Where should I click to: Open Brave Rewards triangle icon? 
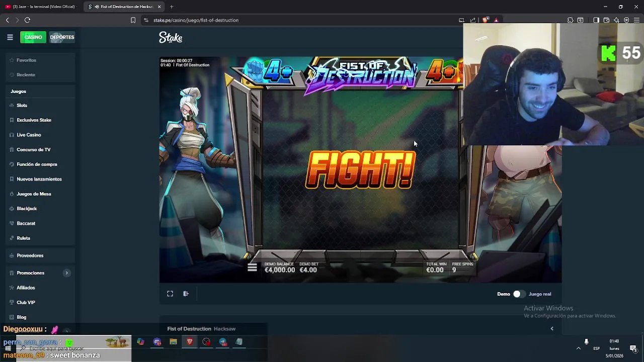pyautogui.click(x=496, y=20)
